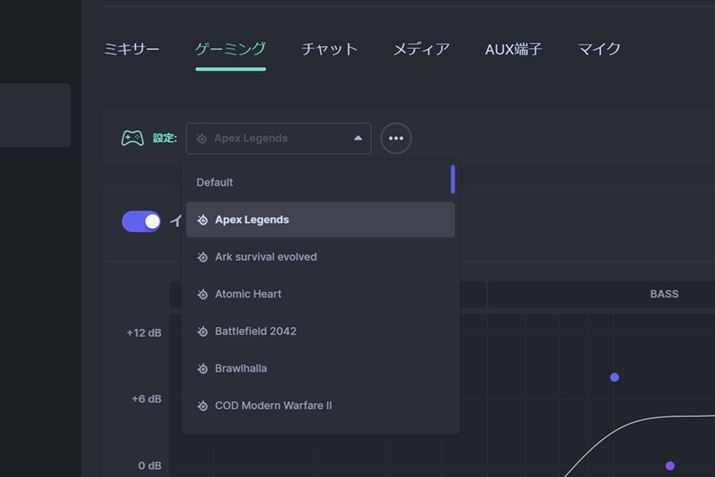Click the upper purple EQ control point
The height and width of the screenshot is (477, 715).
(614, 377)
